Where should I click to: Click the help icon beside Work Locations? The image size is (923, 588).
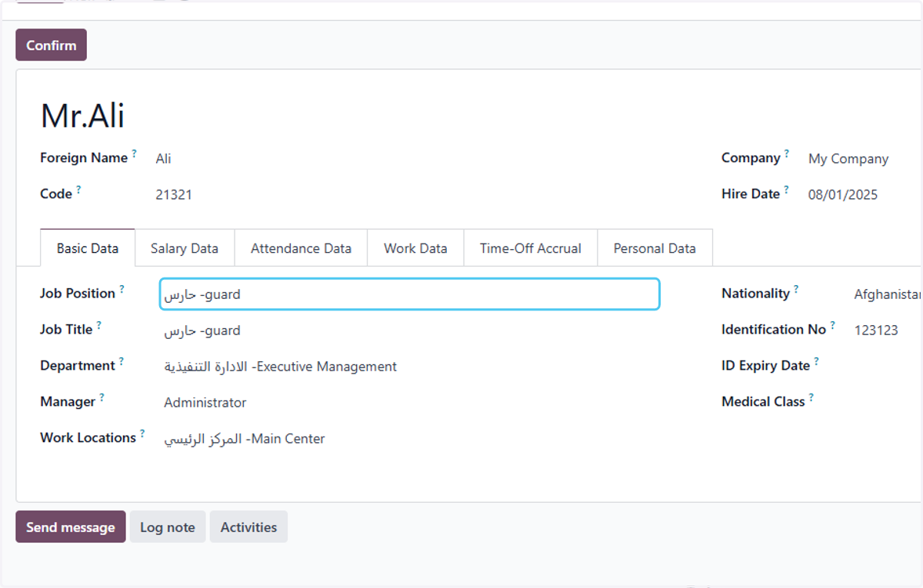coord(142,434)
